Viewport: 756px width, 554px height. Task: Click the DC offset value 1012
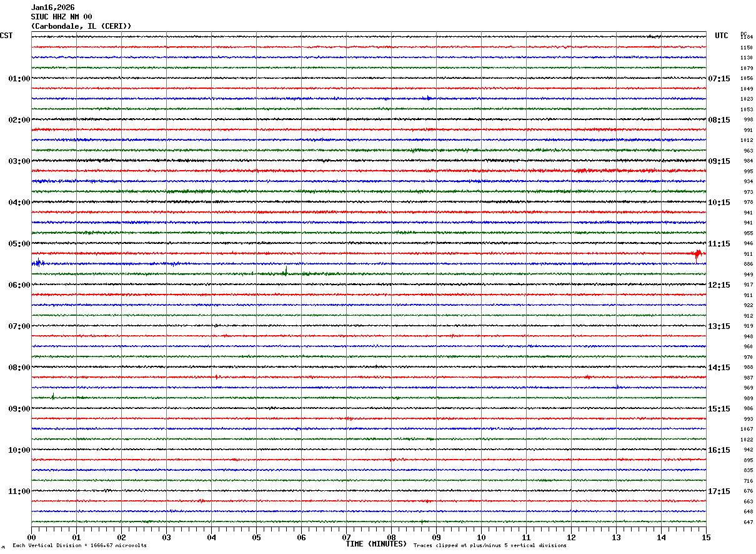pyautogui.click(x=747, y=141)
